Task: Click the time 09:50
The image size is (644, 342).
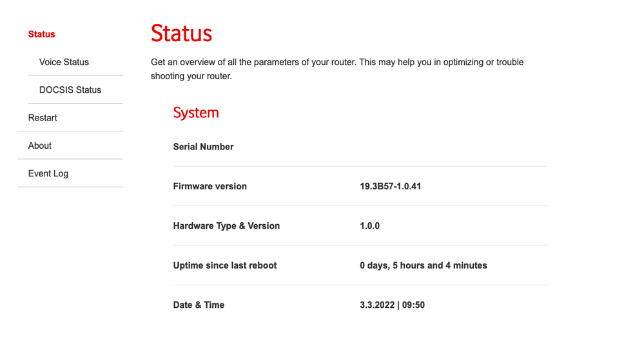Action: coord(413,305)
